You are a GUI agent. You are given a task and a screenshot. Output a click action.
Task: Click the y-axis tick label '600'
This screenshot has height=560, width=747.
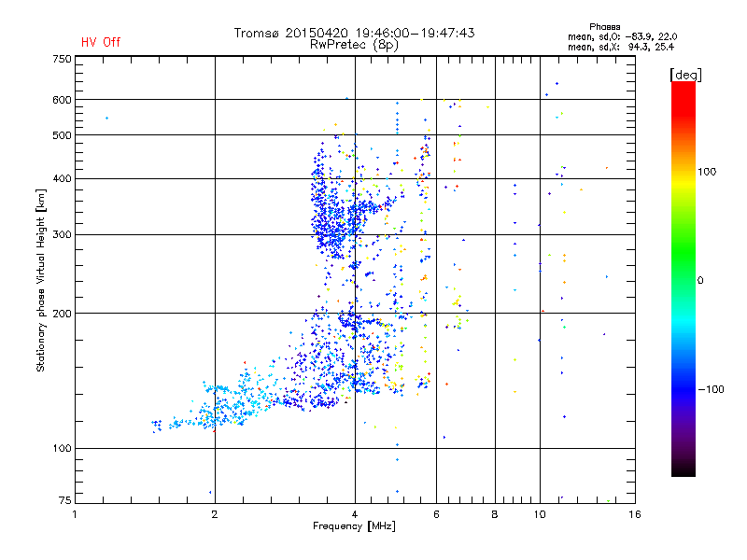point(62,100)
